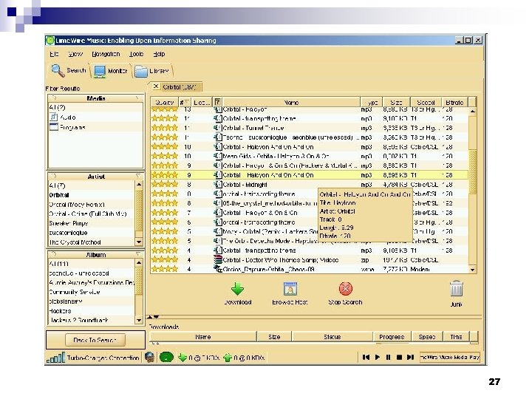The image size is (532, 399).
Task: Click the zip archive icon of Doctor Who row
Action: pyautogui.click(x=217, y=259)
